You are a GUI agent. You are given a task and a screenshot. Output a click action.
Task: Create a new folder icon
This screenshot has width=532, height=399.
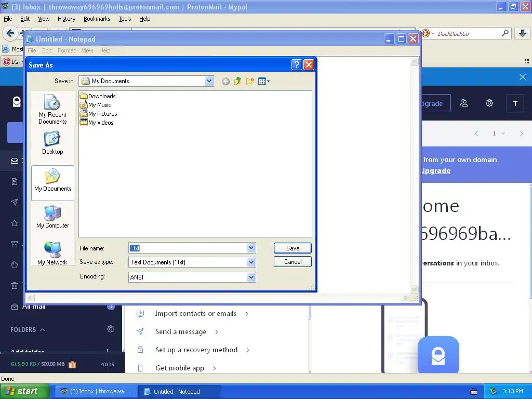coord(250,81)
